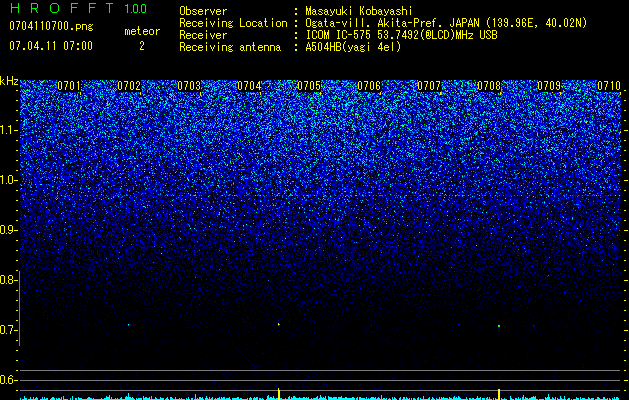Image resolution: width=629 pixels, height=400 pixels.
Task: Click the 0703 time marker
Action: coord(189,86)
